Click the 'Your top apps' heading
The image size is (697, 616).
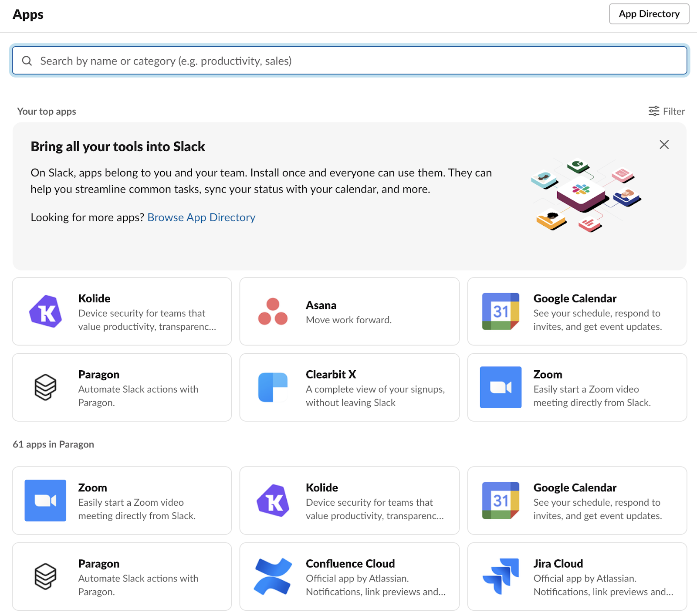coord(47,112)
